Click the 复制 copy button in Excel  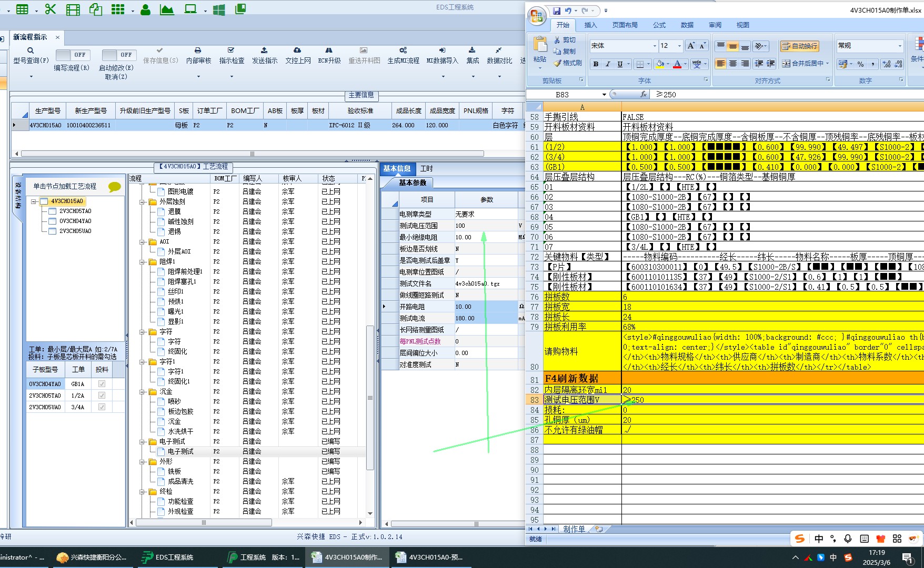coord(565,52)
